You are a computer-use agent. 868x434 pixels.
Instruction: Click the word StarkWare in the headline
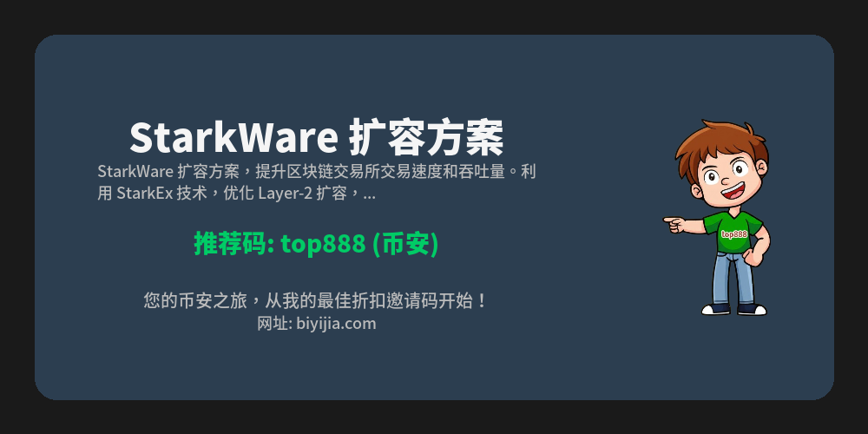[x=234, y=138]
